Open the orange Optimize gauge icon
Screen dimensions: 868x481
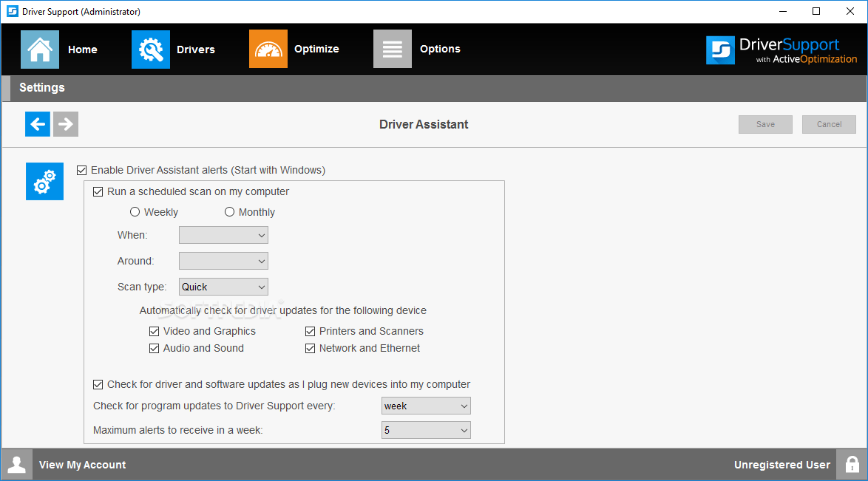click(268, 49)
